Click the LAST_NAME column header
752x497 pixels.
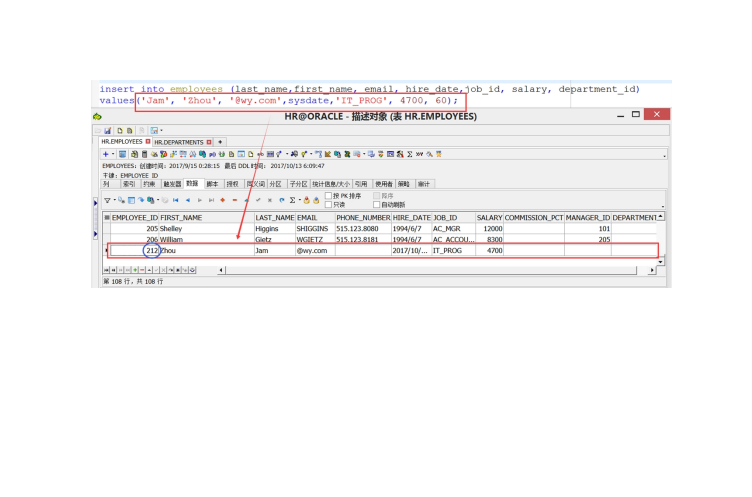coord(275,218)
